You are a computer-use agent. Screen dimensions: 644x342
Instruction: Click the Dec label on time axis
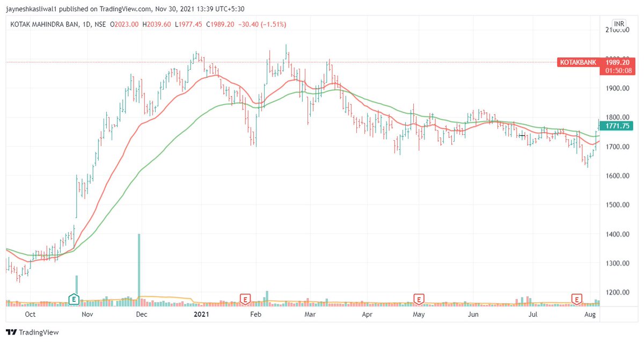point(142,314)
